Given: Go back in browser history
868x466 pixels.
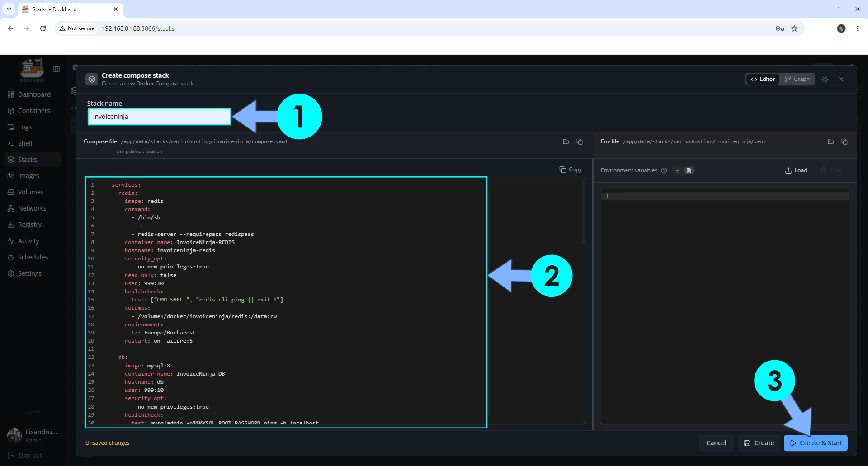Looking at the screenshot, I should pyautogui.click(x=10, y=28).
